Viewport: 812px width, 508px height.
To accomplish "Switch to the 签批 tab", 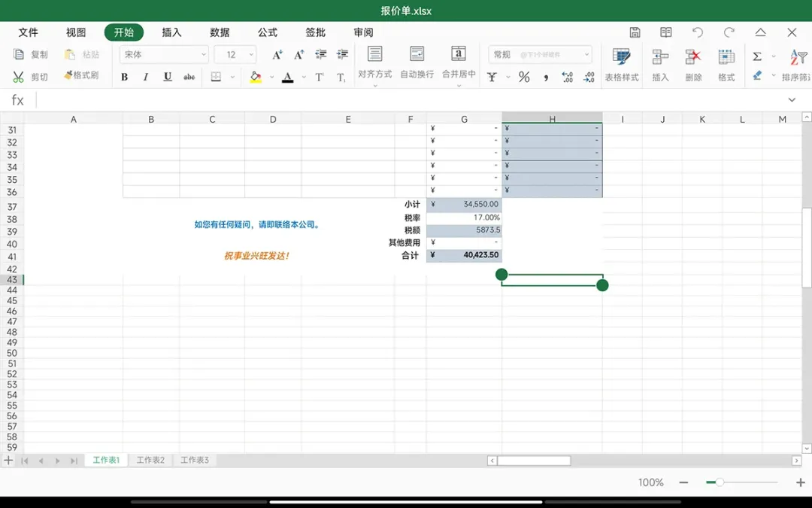I will coord(315,32).
